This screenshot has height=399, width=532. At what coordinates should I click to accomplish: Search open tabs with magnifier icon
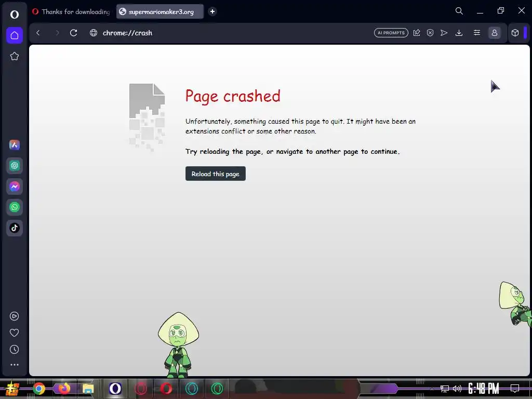coord(459,11)
